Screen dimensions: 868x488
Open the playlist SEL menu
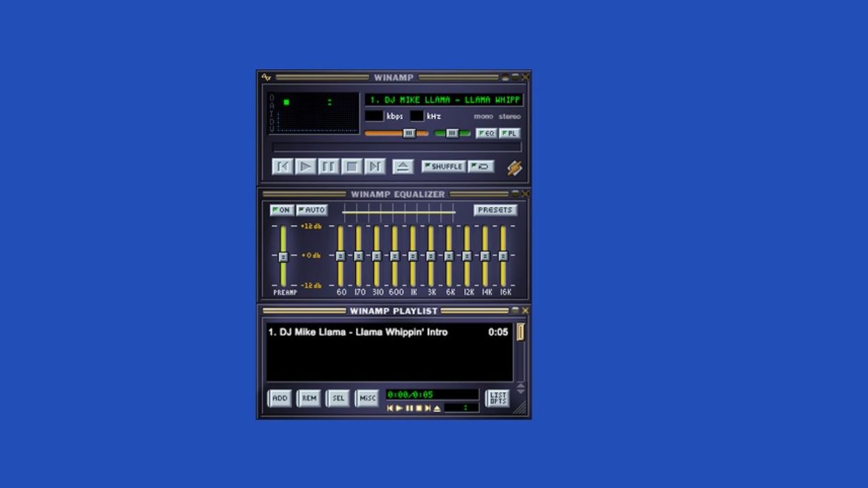click(338, 398)
